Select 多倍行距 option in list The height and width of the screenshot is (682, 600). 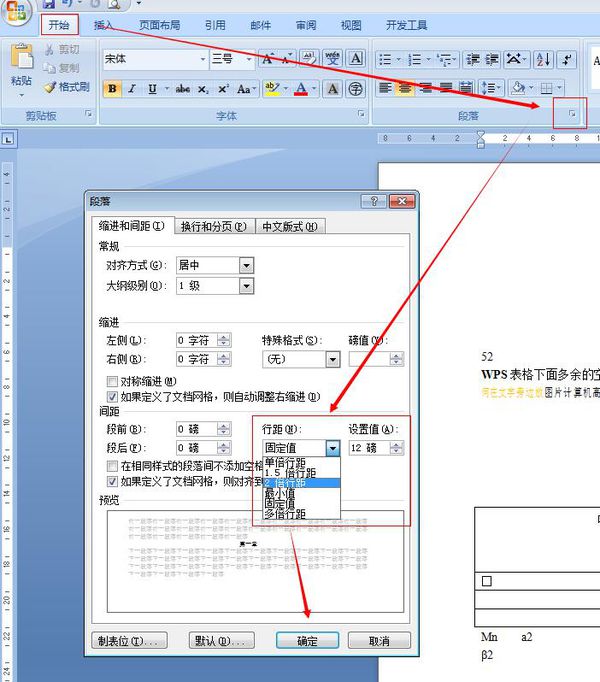click(285, 514)
